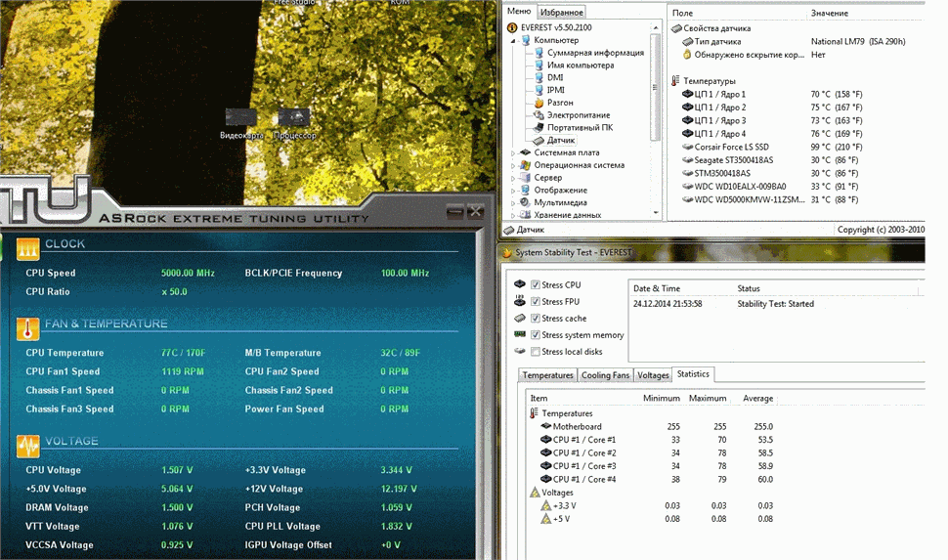Toggle the Stress CPU checkbox

tap(535, 284)
